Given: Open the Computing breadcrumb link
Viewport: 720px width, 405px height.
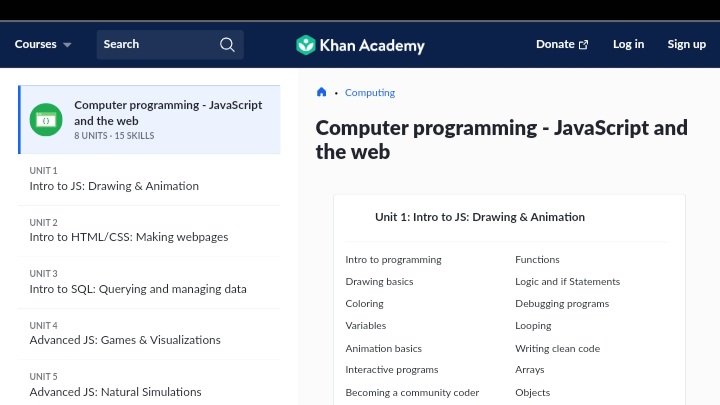Looking at the screenshot, I should 370,93.
